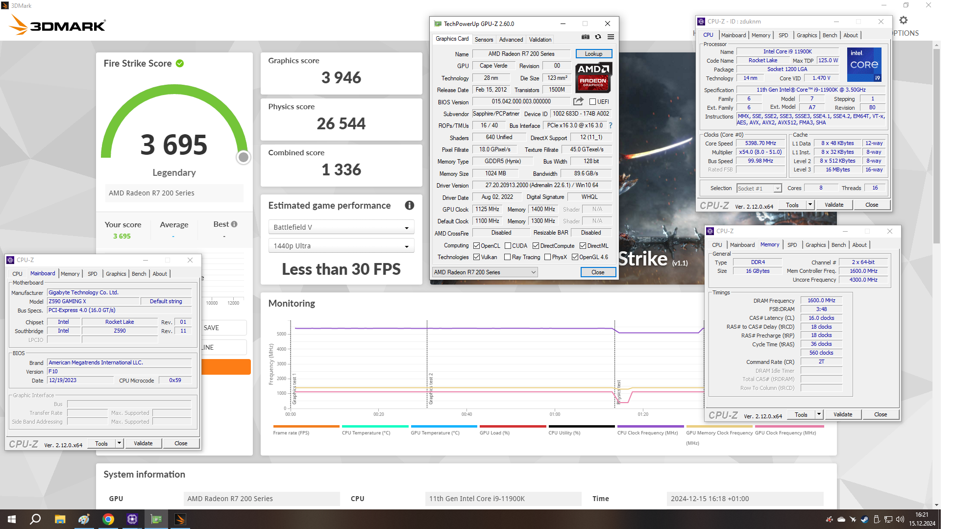This screenshot has width=980, height=529.
Task: Toggle the DirectCompute checkbox in GPU-Z
Action: click(536, 246)
